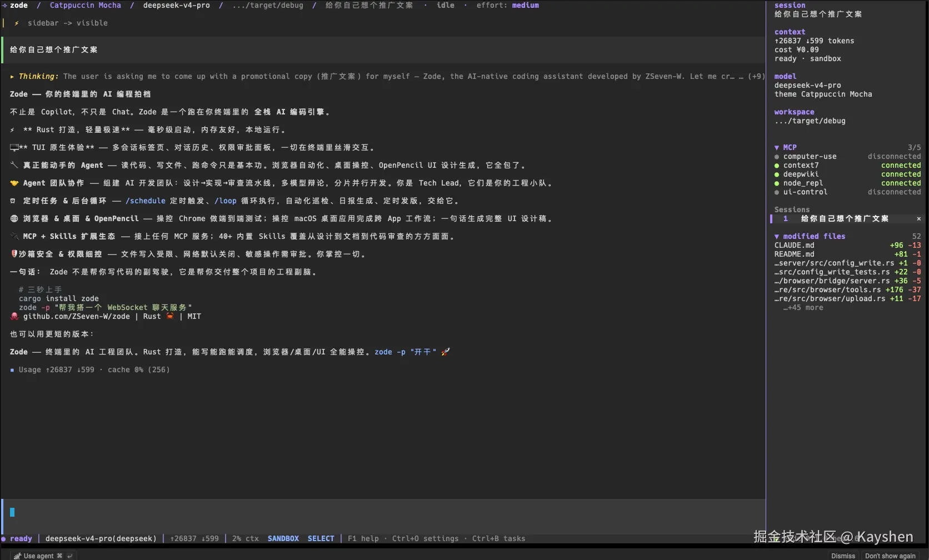Click the clock emoji before '定时任务 & 后台循环'
The width and height of the screenshot is (929, 560).
[x=13, y=201]
